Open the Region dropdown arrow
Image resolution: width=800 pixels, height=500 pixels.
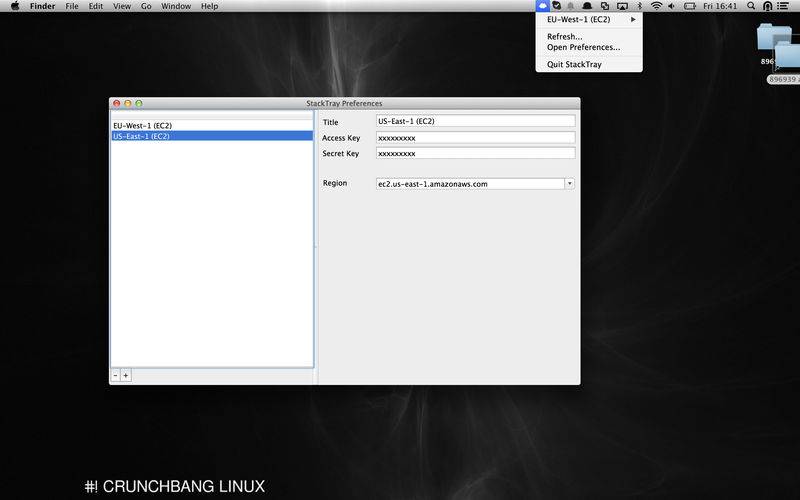(x=569, y=184)
